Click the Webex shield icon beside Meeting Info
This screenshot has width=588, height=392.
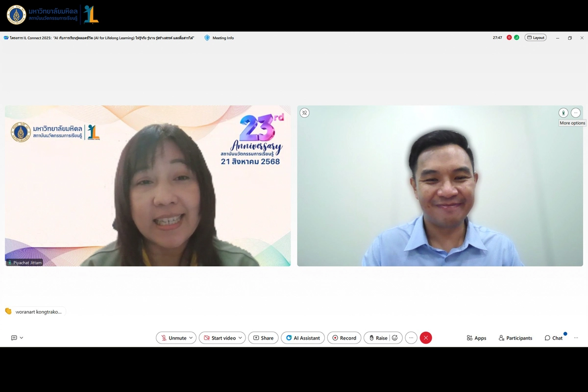207,38
